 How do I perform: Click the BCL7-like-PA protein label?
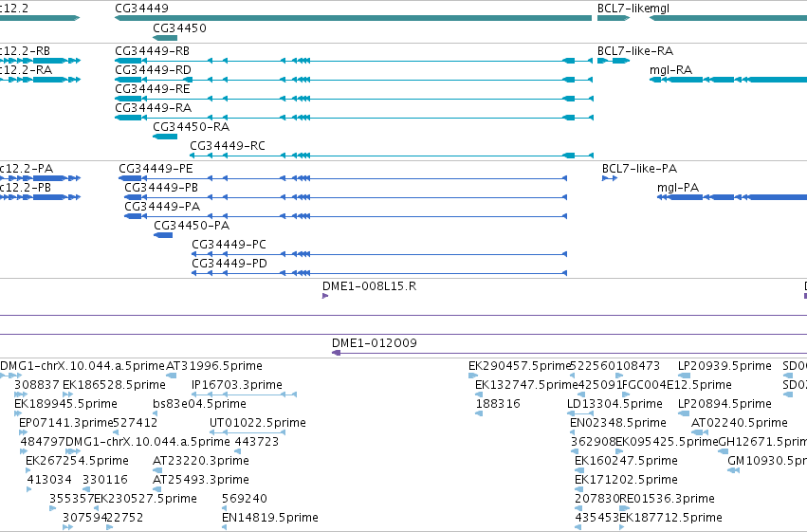click(639, 169)
